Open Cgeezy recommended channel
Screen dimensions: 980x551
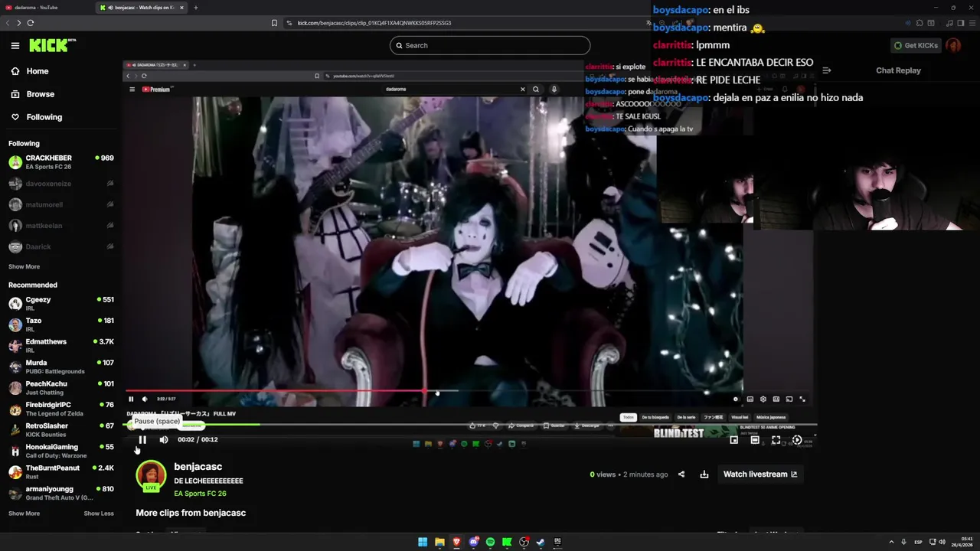pos(61,304)
